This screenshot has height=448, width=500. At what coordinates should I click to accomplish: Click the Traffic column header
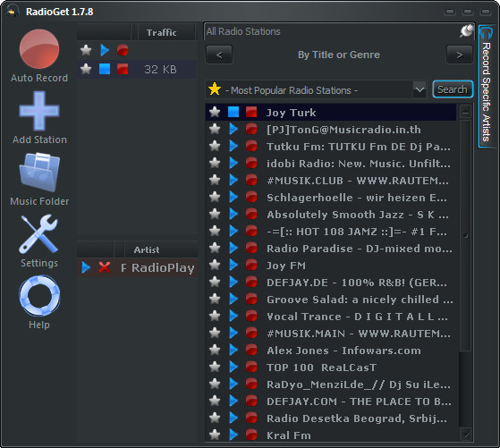pos(162,32)
